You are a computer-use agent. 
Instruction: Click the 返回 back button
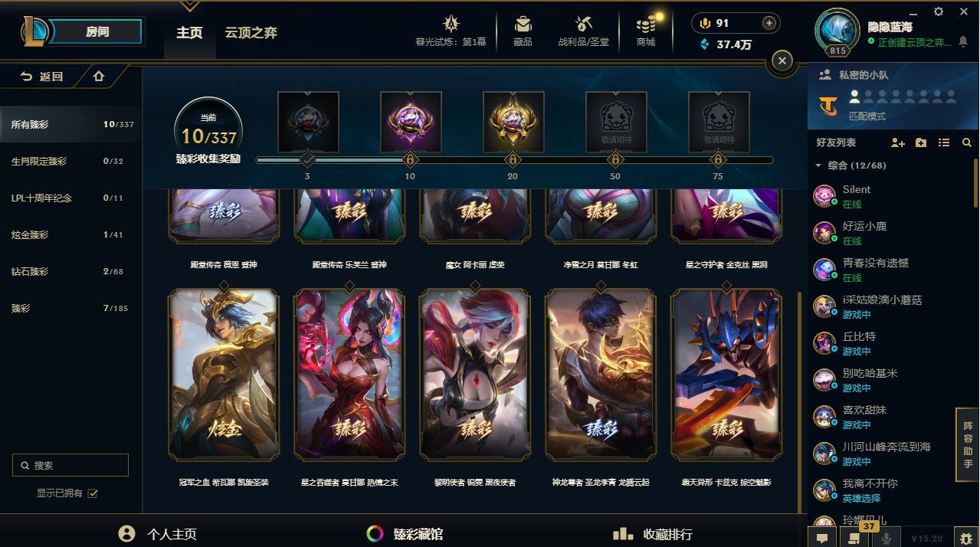point(42,77)
